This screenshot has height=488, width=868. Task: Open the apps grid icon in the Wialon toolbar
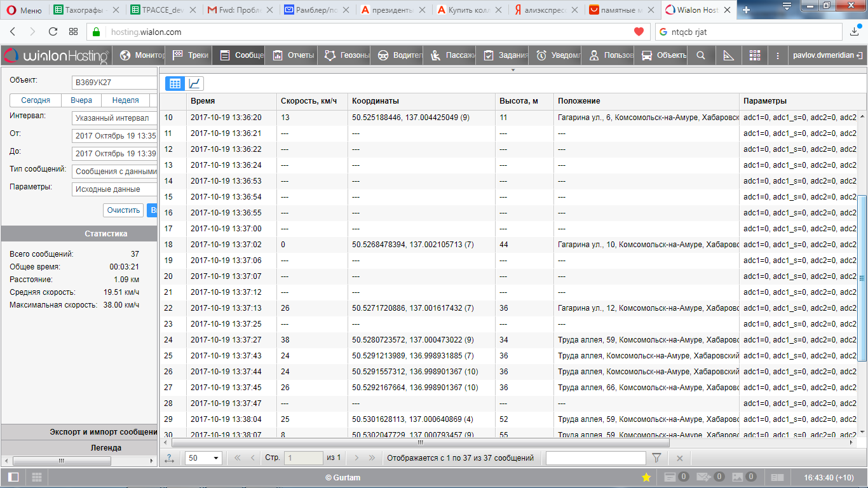click(755, 55)
